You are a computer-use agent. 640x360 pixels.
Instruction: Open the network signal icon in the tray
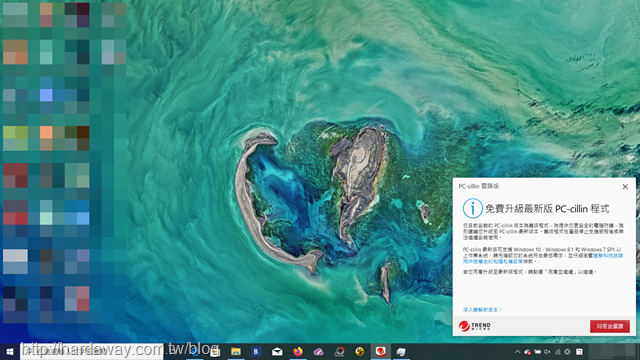(558, 351)
